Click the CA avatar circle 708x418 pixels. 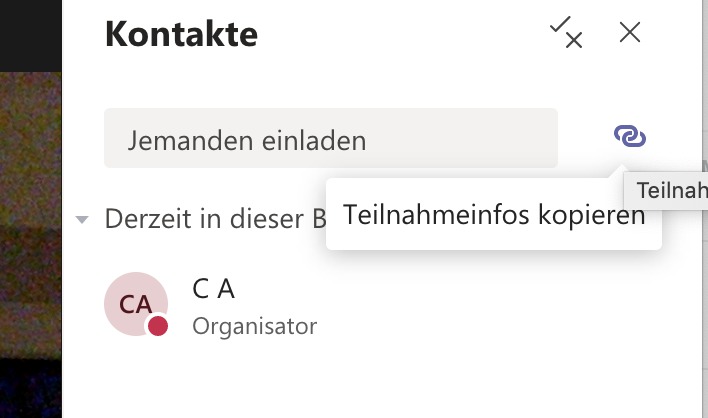click(135, 303)
